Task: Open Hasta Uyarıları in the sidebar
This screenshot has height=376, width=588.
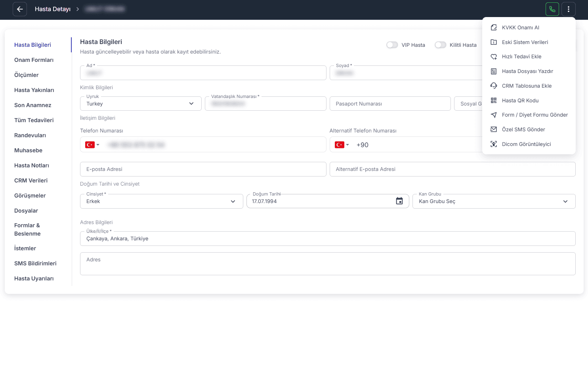Action: point(34,278)
